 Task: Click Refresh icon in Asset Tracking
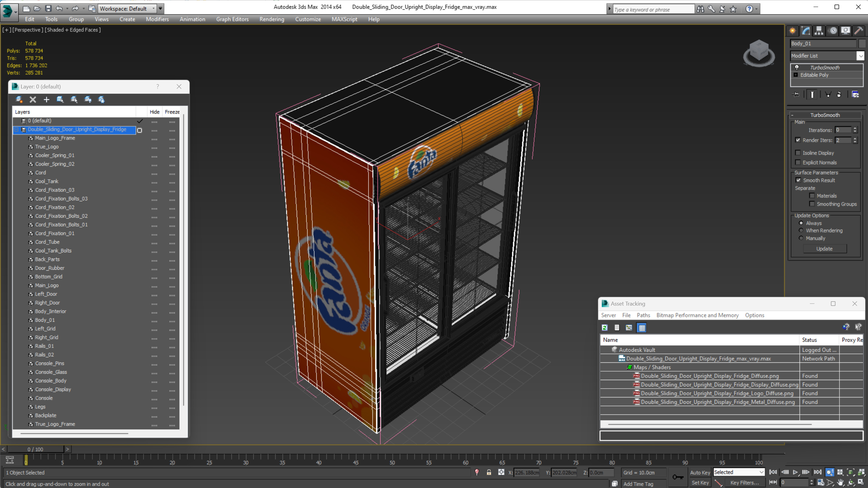pos(605,327)
